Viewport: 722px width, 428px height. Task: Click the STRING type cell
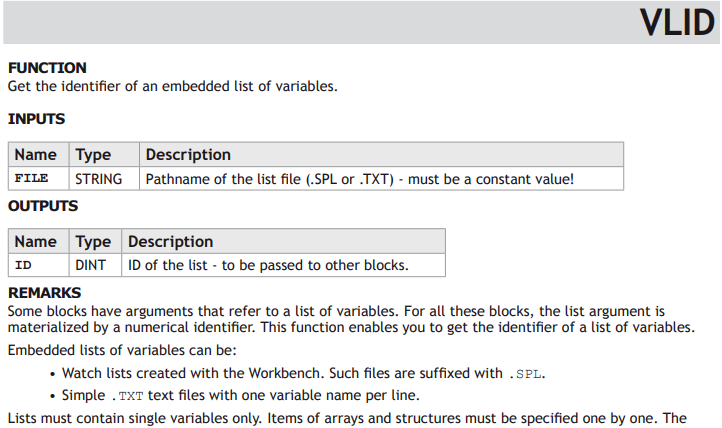(105, 179)
